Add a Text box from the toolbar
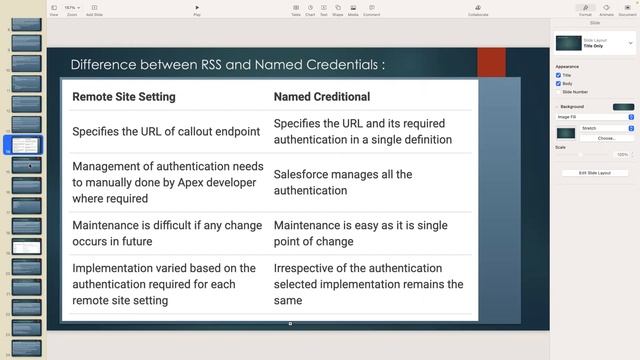 pos(324,8)
